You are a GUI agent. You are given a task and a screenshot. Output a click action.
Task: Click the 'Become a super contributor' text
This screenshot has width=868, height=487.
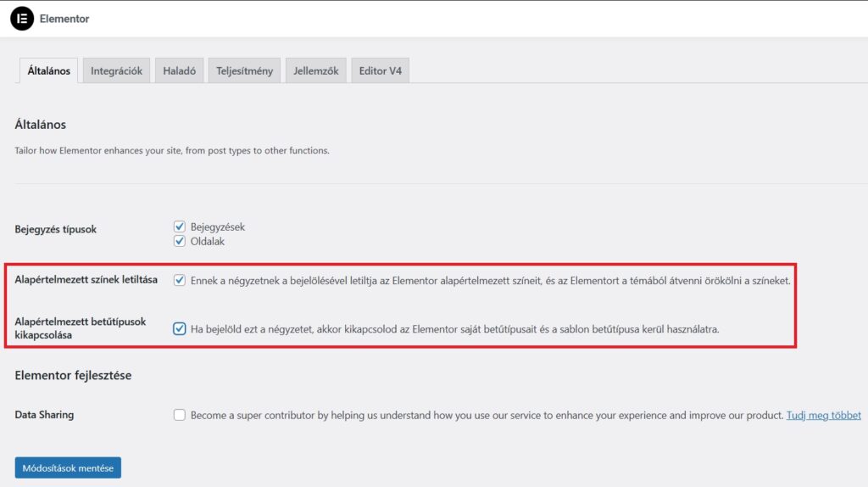pos(487,416)
